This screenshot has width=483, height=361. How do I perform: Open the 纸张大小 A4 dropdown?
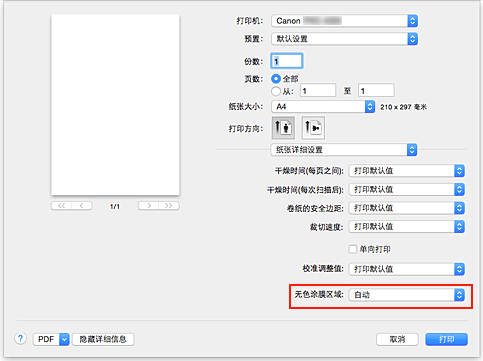323,107
